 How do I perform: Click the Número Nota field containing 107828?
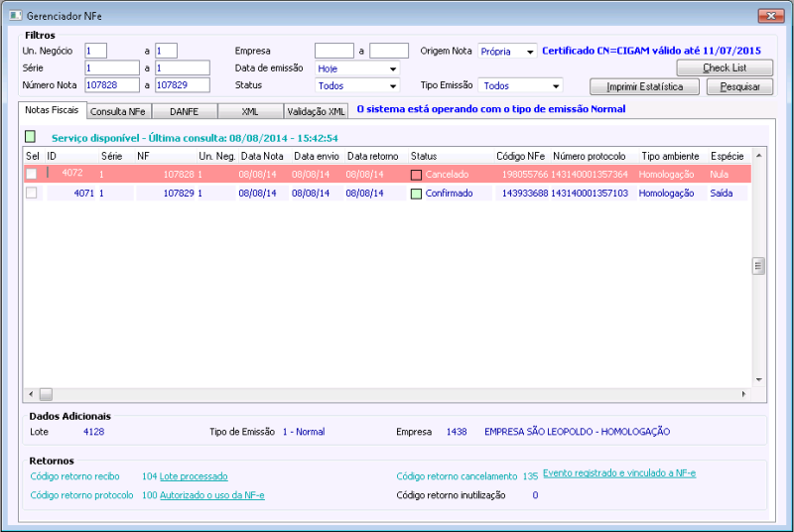pos(112,85)
